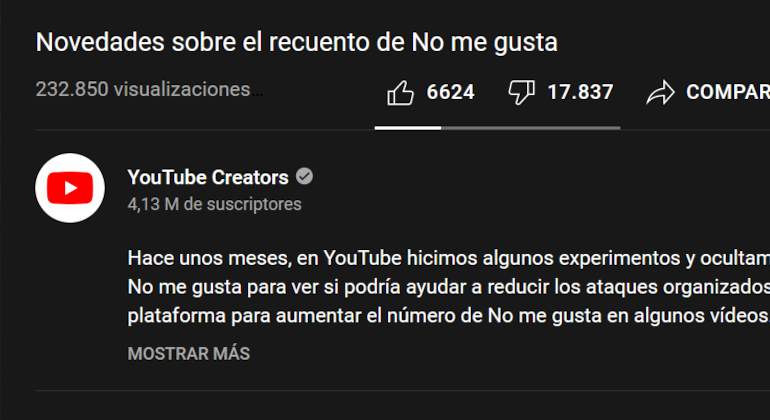Click description line starting No me gusta para ver
Screen dimensions: 770x420
448,287
